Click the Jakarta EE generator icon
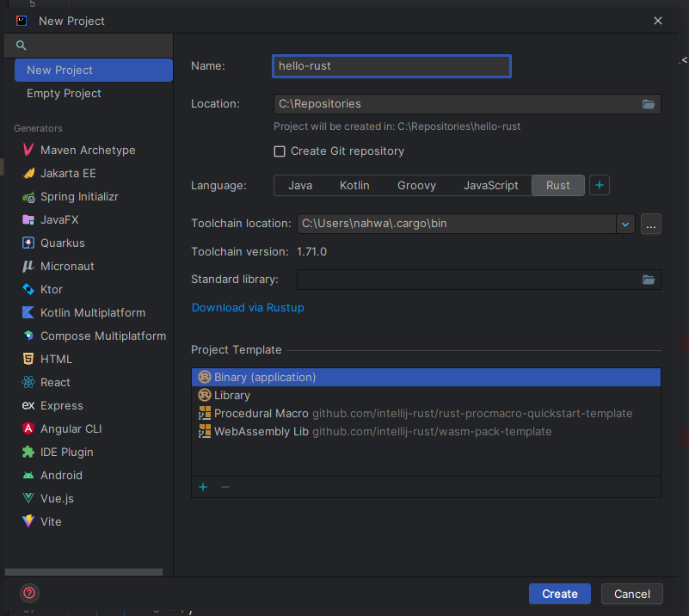The width and height of the screenshot is (689, 616). (x=28, y=173)
